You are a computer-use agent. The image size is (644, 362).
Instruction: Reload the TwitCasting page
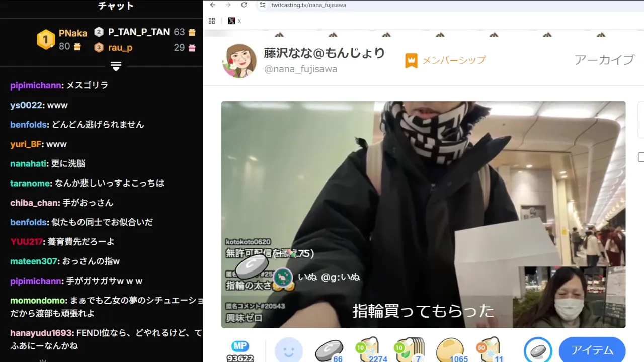(x=244, y=5)
